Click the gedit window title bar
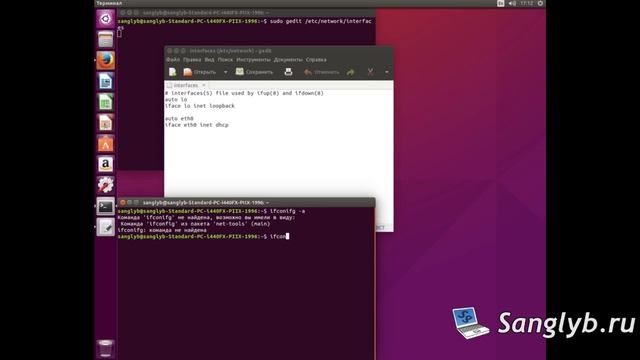The height and width of the screenshot is (360, 640). point(279,51)
